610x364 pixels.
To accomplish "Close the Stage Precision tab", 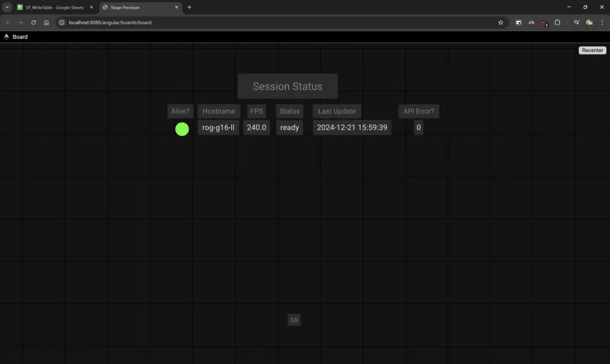I will click(x=176, y=8).
